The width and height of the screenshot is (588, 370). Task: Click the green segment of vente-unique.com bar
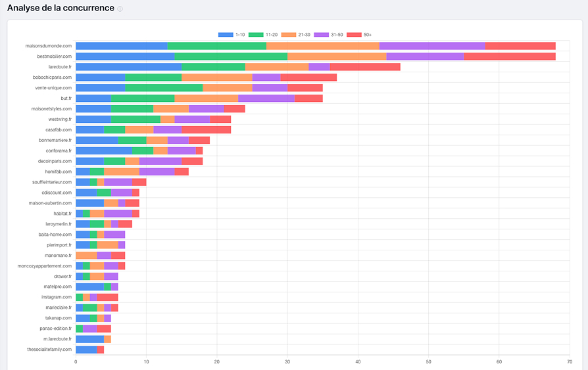pos(164,87)
